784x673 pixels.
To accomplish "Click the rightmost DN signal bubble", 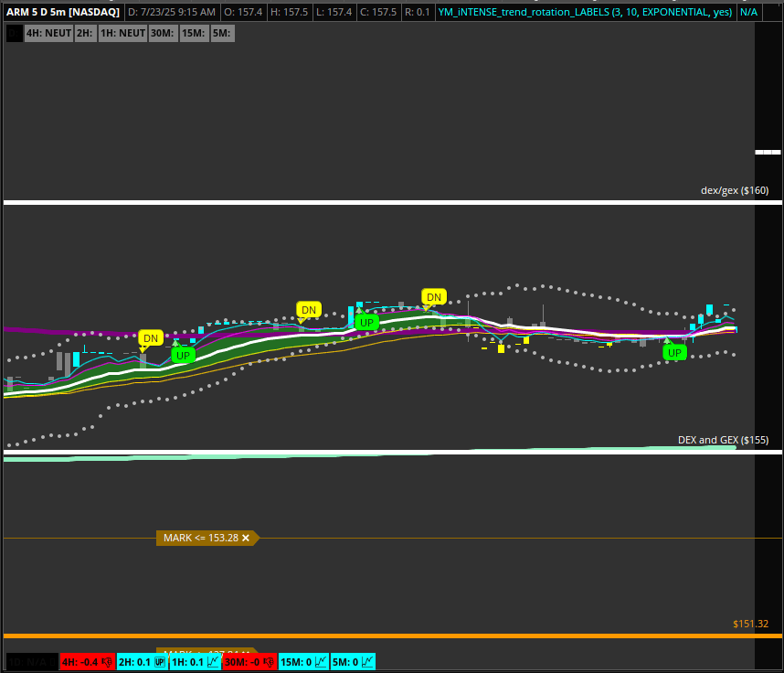I will [433, 297].
